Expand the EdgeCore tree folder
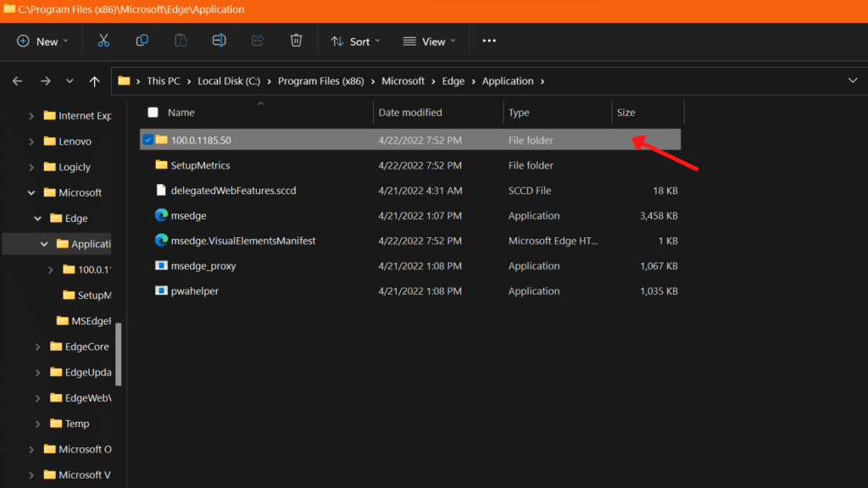868x488 pixels. point(37,347)
